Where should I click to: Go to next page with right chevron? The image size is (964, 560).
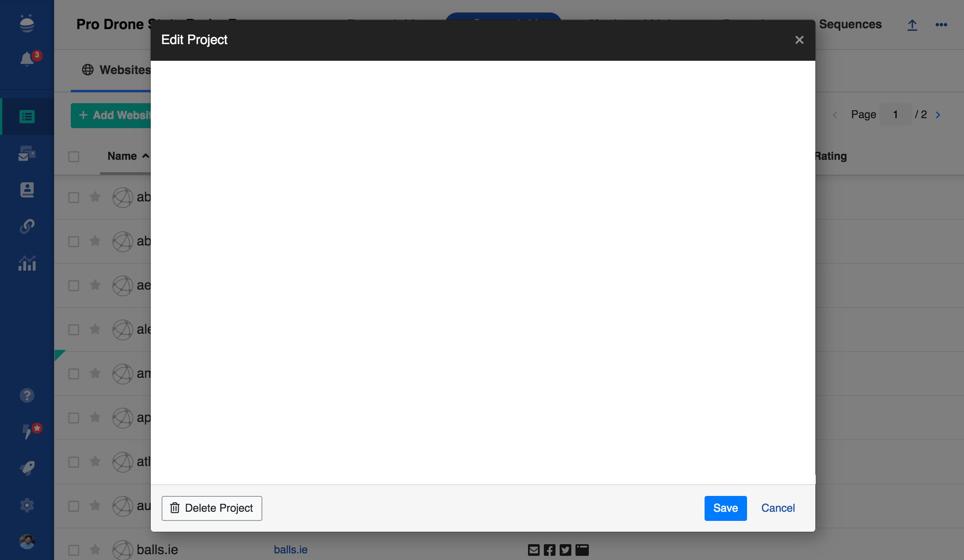click(938, 115)
